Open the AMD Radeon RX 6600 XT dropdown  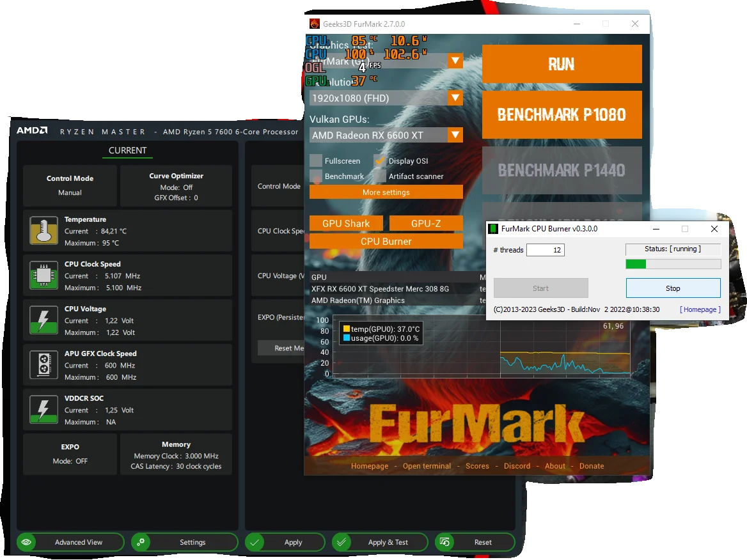(455, 136)
